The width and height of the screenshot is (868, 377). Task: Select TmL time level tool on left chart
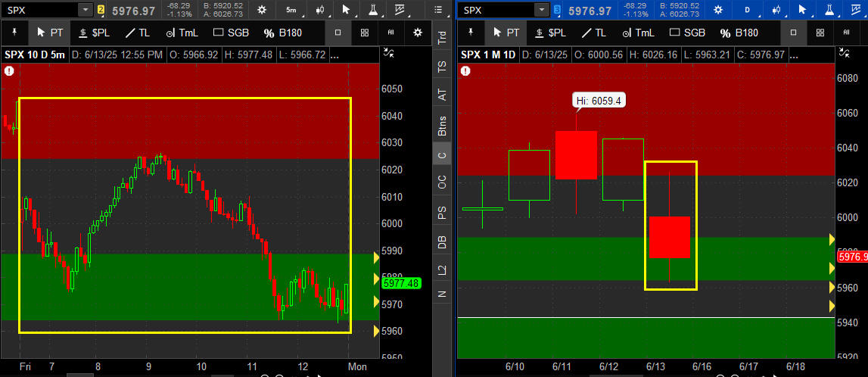click(182, 33)
